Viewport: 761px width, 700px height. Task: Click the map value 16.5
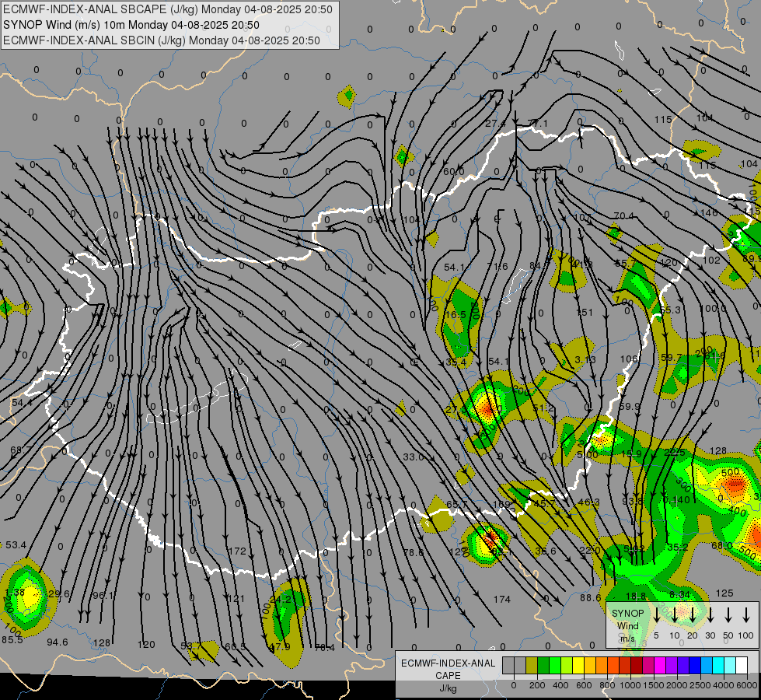[456, 315]
